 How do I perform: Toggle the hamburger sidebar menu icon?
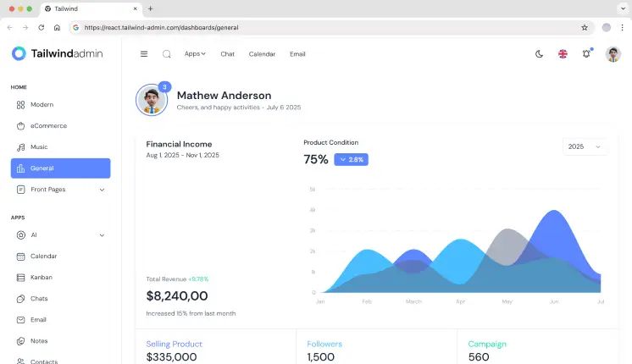(144, 54)
